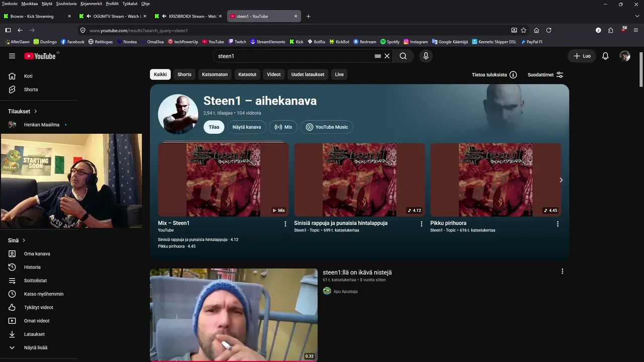Expand the Sinä section
This screenshot has width=644, height=362.
coord(17,240)
